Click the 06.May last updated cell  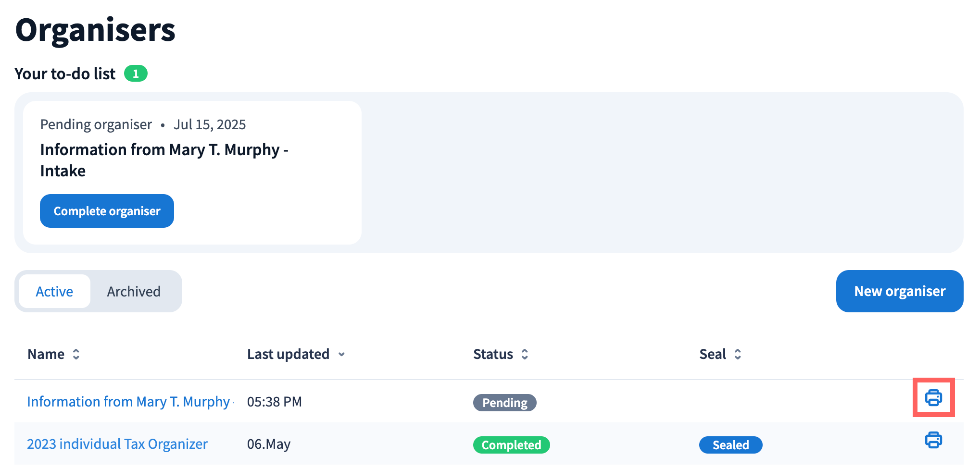[269, 444]
